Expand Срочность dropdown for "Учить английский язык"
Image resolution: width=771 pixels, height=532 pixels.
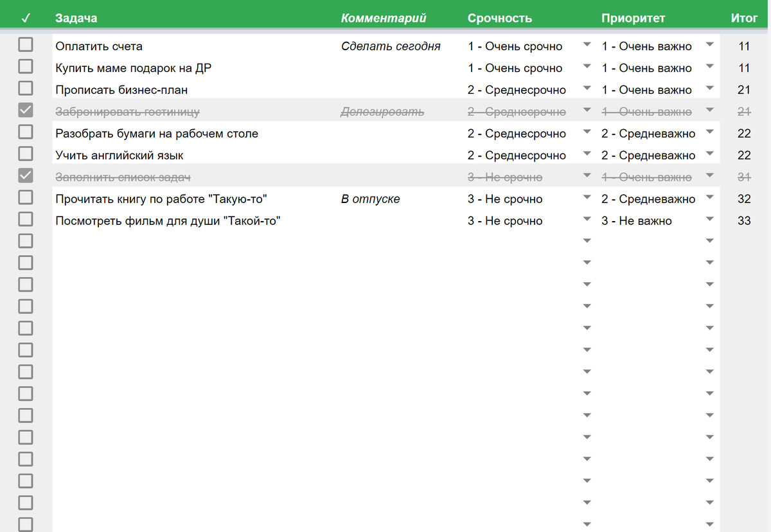coord(586,155)
